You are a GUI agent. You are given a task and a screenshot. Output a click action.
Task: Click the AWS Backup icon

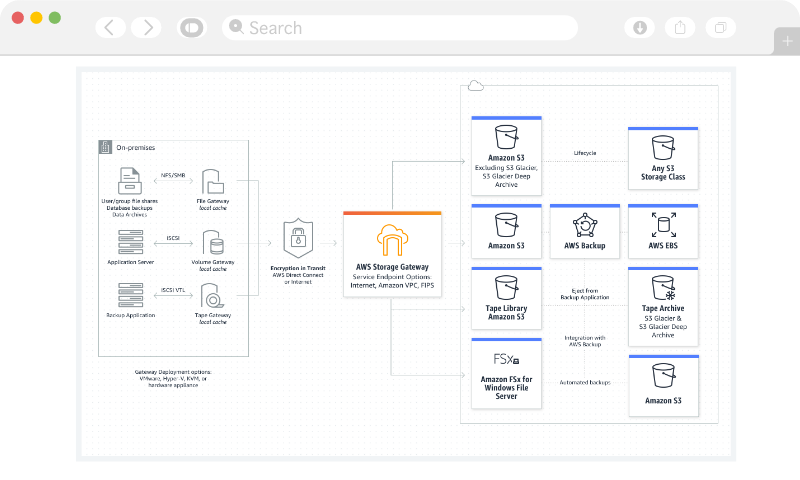click(x=584, y=225)
